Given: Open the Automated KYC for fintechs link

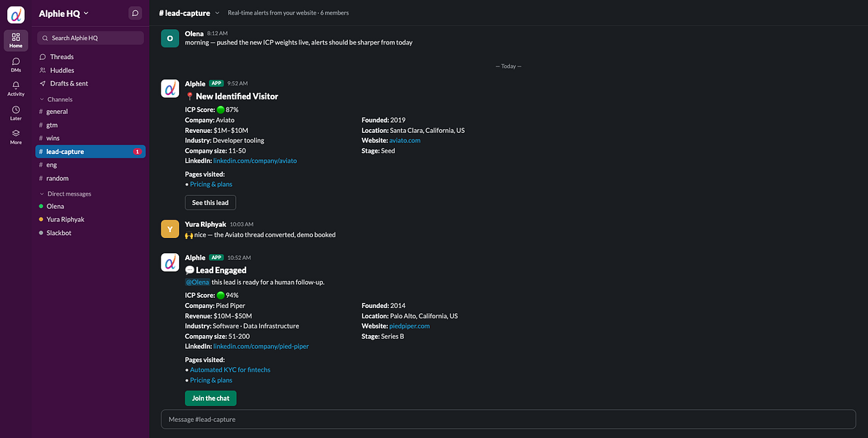Looking at the screenshot, I should [230, 370].
